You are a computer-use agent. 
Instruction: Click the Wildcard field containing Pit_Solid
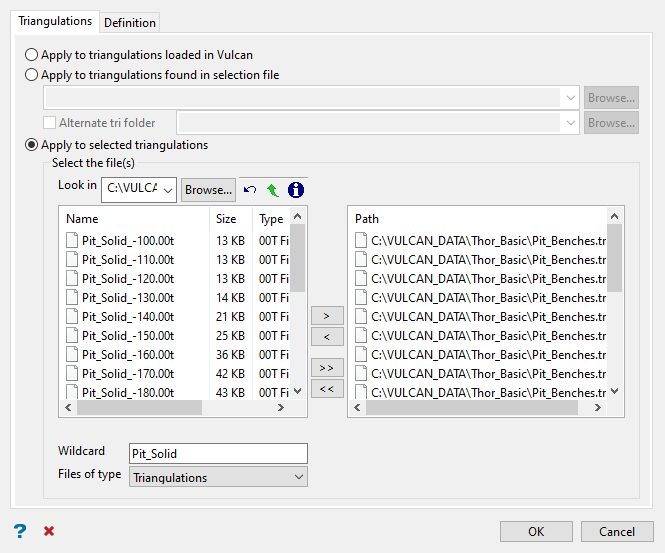click(218, 453)
